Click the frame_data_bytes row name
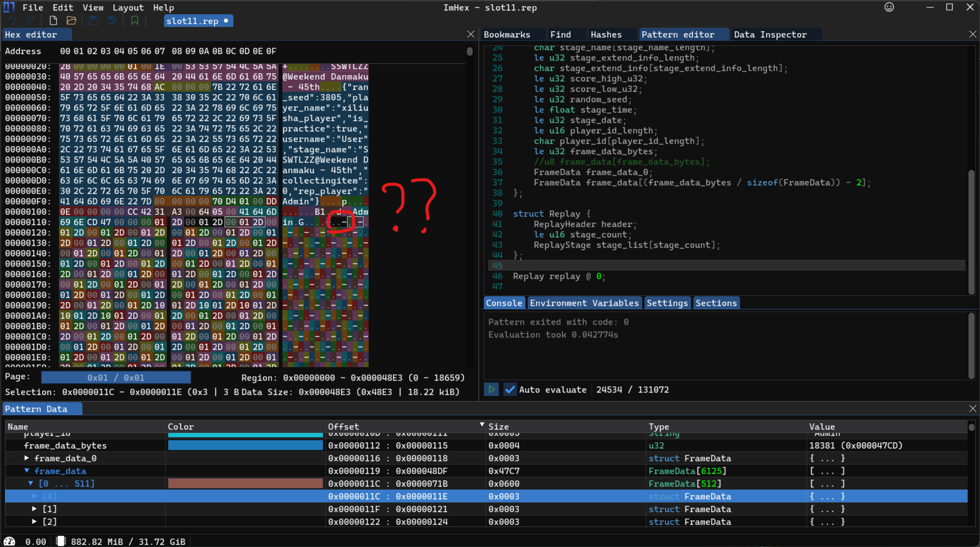Screen dimensions: 980x547 coord(65,445)
